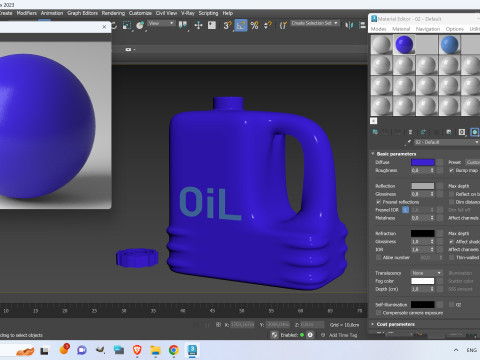Screen dimensions: 480x360
Task: Click the Align tool icon
Action: [x=362, y=25]
